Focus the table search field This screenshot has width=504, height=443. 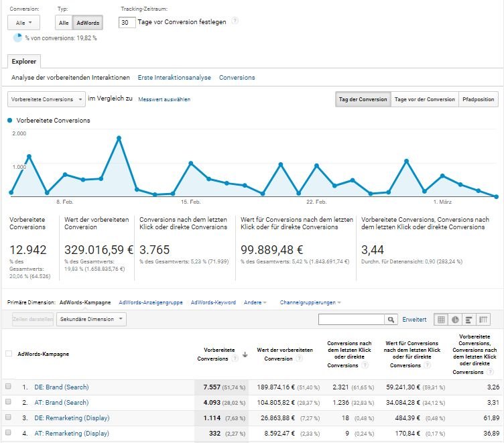351,320
